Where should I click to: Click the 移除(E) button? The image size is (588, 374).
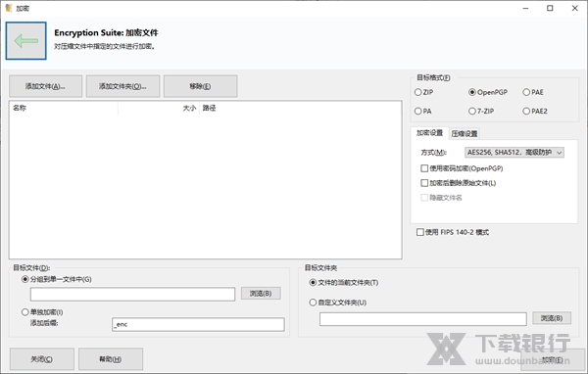[x=200, y=86]
